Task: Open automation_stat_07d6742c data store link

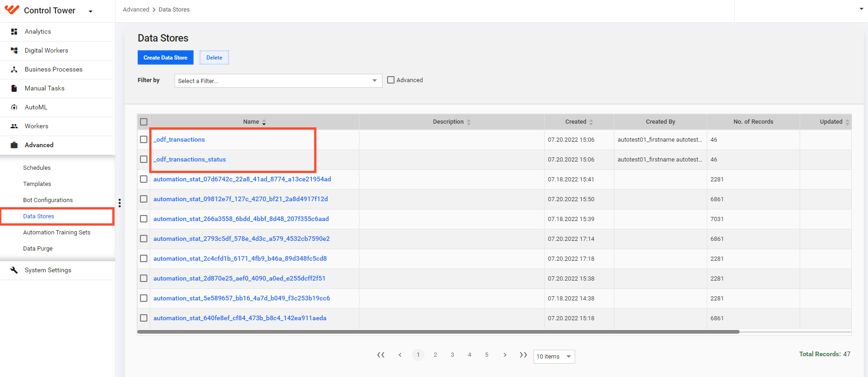Action: (242, 179)
